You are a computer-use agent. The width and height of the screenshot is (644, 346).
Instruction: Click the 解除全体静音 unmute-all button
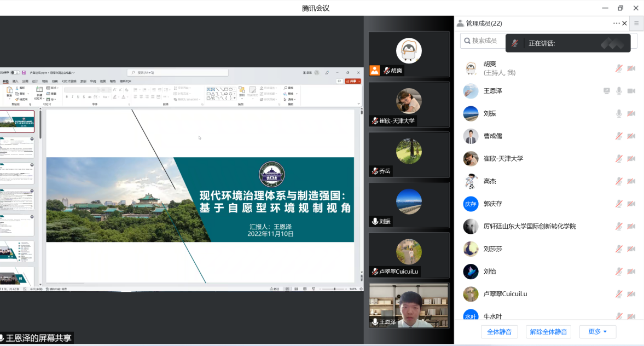click(548, 332)
